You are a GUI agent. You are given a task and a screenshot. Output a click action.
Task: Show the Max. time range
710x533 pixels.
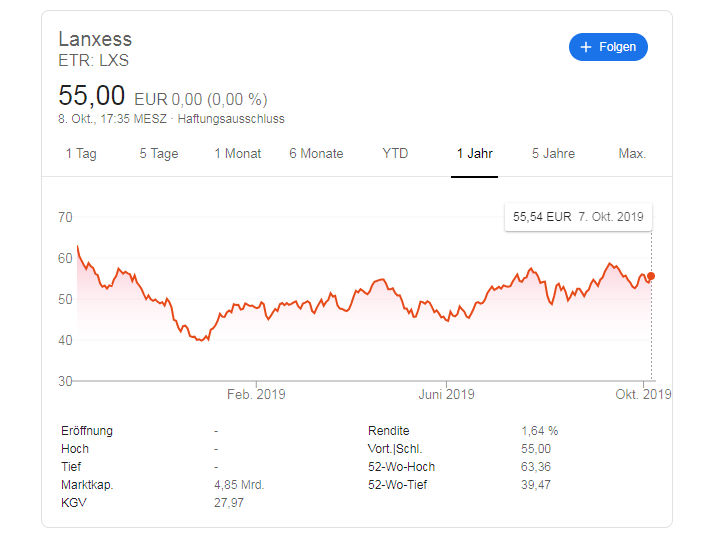[632, 154]
